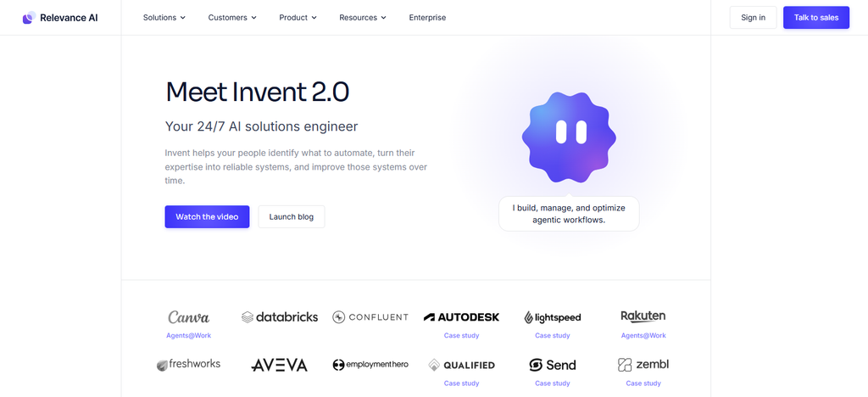Click the Invent mascot blob icon

[569, 137]
